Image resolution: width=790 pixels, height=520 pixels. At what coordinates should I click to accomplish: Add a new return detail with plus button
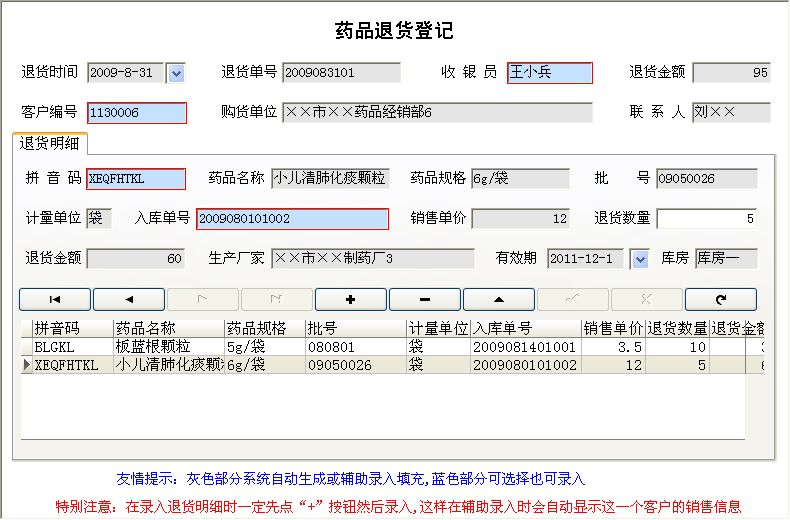click(x=351, y=299)
